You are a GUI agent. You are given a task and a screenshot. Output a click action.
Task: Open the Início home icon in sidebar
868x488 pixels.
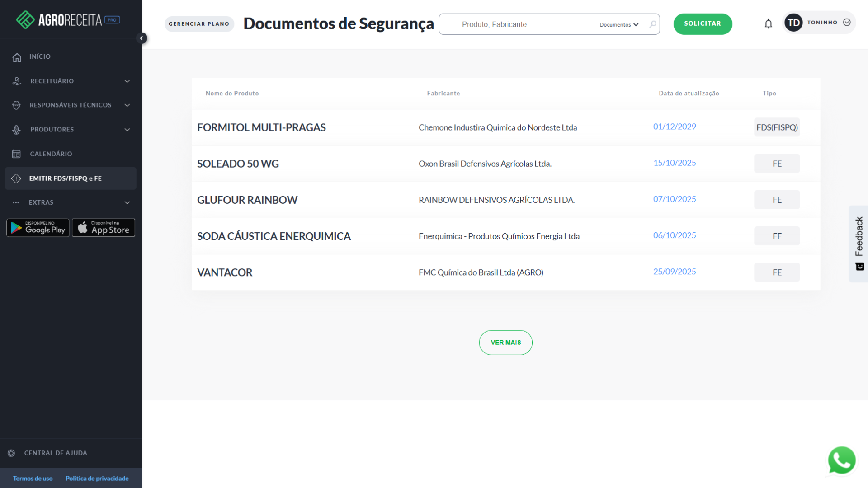point(16,57)
